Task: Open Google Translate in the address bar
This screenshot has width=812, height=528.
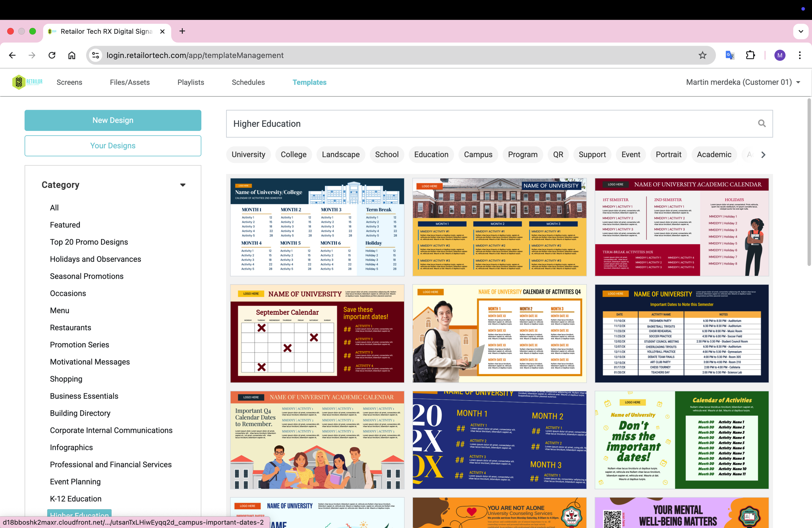Action: point(730,55)
